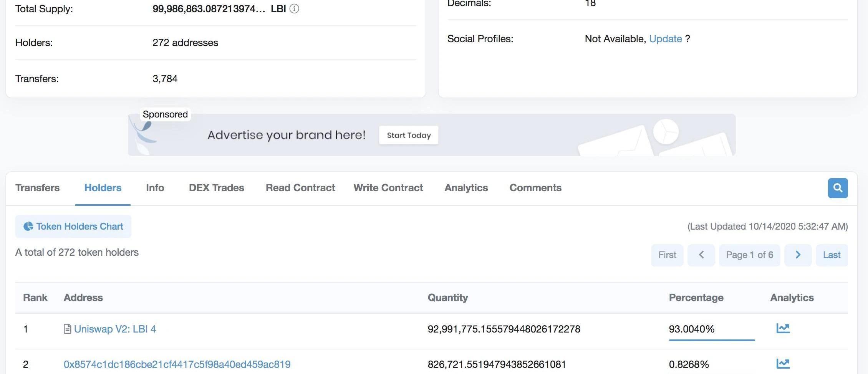
Task: Open the Token Holders Chart
Action: [x=73, y=227]
